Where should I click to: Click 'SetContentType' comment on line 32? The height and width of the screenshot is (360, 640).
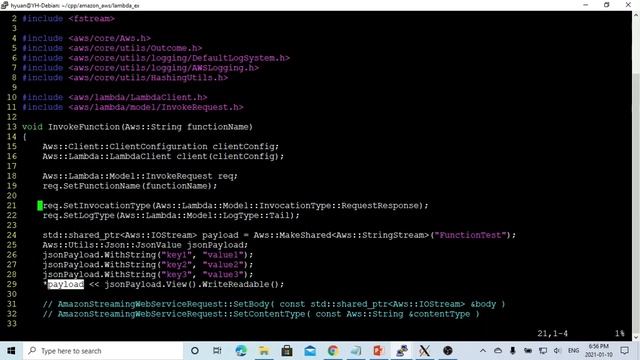269,314
